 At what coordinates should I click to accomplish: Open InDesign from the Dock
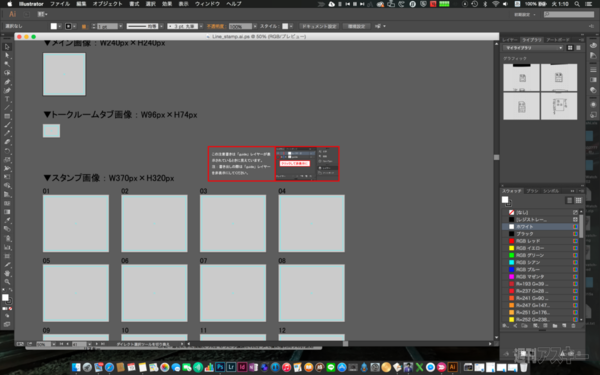[x=242, y=367]
